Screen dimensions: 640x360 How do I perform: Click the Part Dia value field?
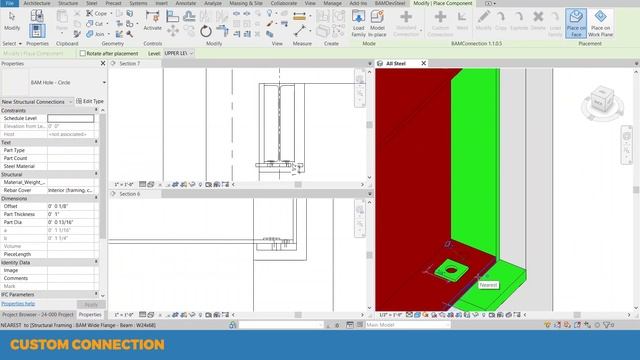click(71, 222)
